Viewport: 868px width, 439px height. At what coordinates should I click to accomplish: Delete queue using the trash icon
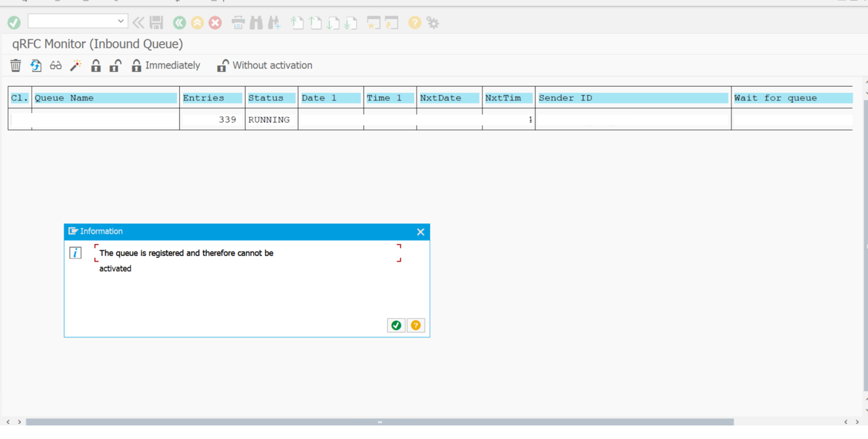point(16,65)
